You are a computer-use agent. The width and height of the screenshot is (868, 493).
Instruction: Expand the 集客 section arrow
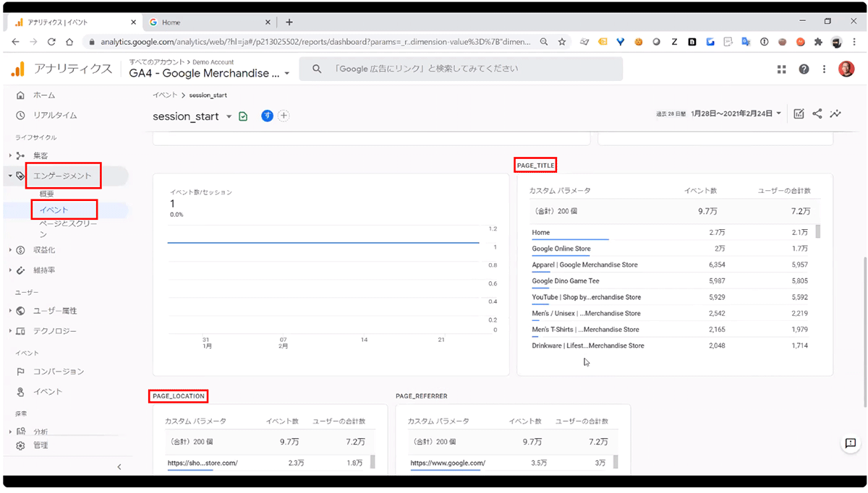coord(10,155)
